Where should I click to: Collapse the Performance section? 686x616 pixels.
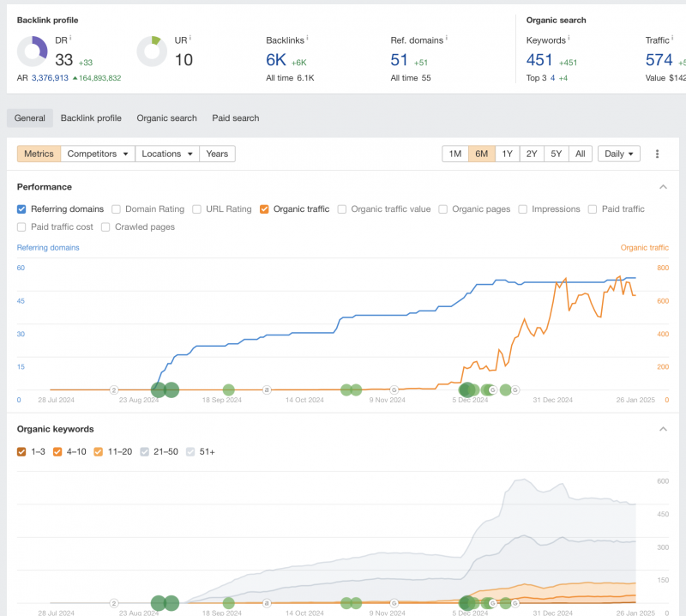[663, 187]
